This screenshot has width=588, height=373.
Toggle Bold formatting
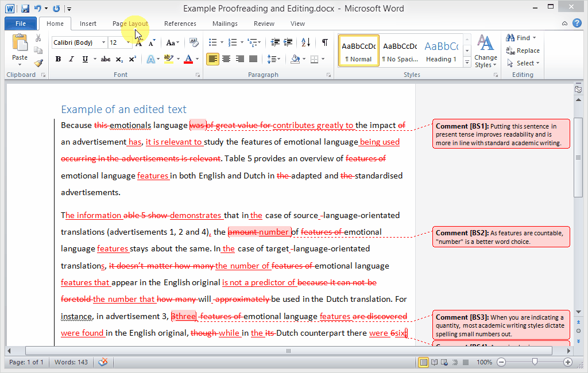(x=58, y=59)
